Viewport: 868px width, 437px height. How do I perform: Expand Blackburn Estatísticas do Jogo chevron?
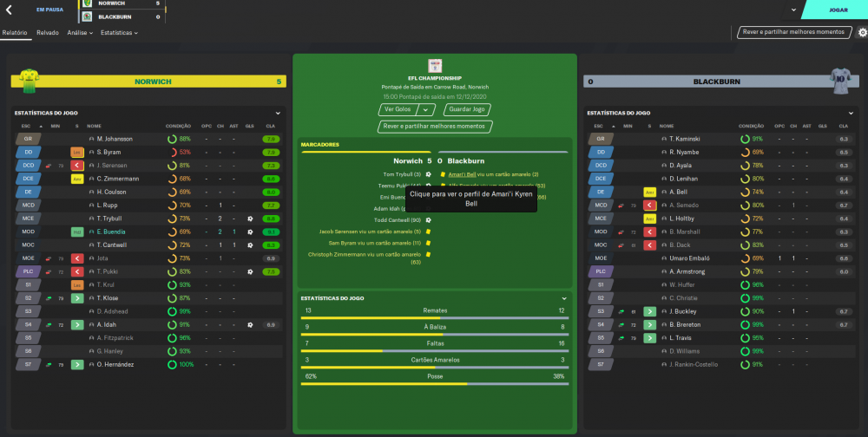[x=851, y=114]
